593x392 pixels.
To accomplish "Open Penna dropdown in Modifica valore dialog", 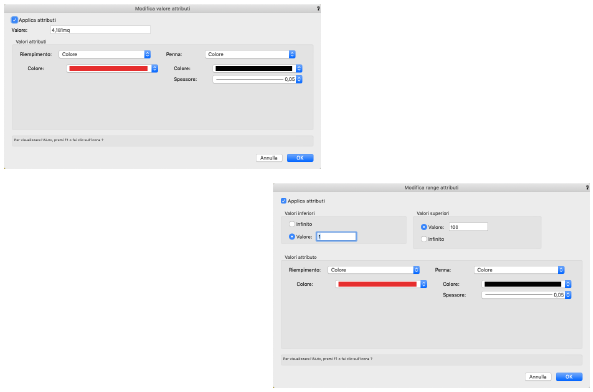I will (x=250, y=54).
